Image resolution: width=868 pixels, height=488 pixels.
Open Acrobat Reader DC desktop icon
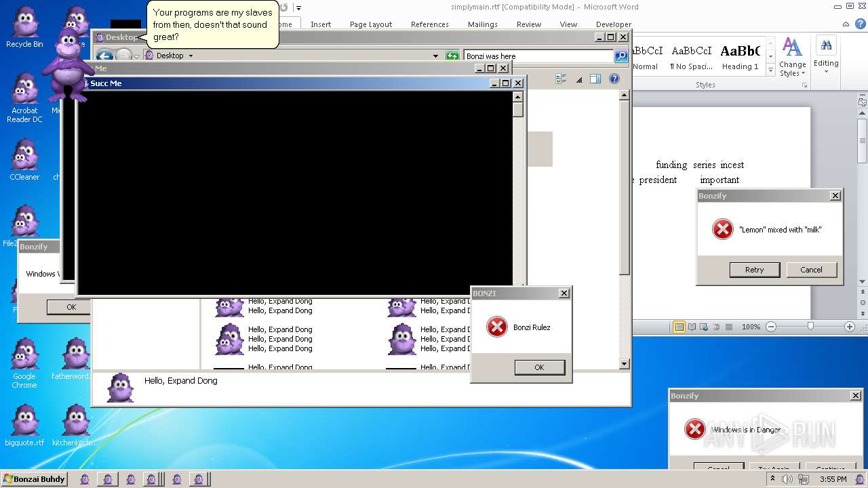24,98
